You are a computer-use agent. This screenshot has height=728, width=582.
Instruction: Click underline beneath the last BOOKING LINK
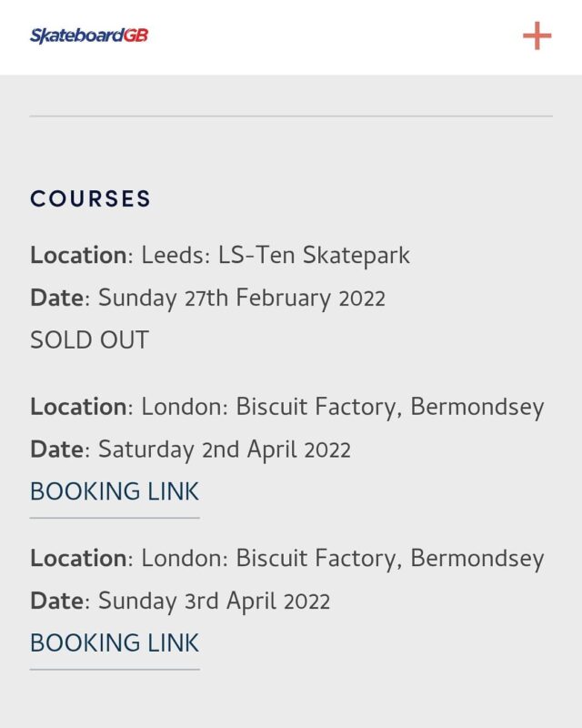click(115, 670)
